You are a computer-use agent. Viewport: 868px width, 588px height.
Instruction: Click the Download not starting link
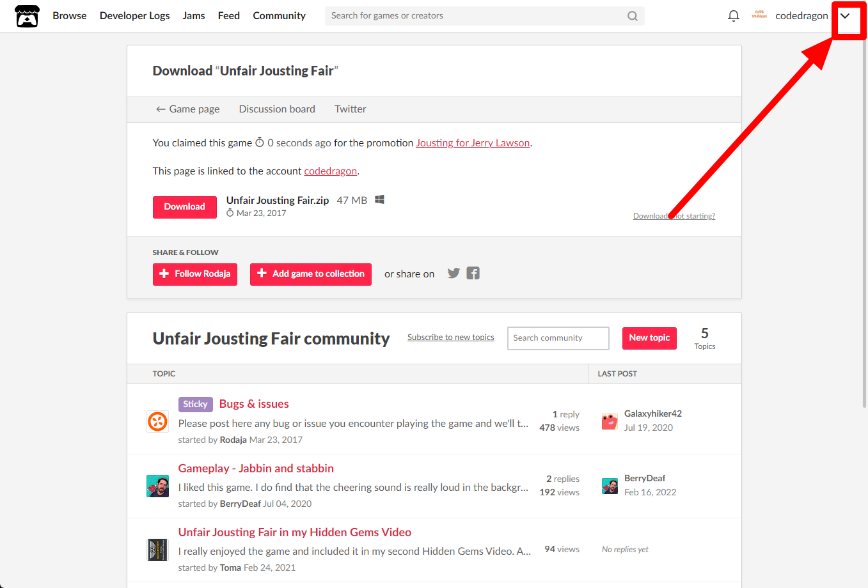click(x=674, y=216)
